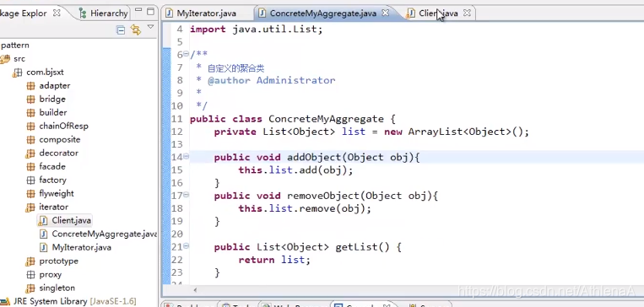Select JRE System Library [JavaSE-1.6]
The height and width of the screenshot is (307, 644).
click(74, 302)
